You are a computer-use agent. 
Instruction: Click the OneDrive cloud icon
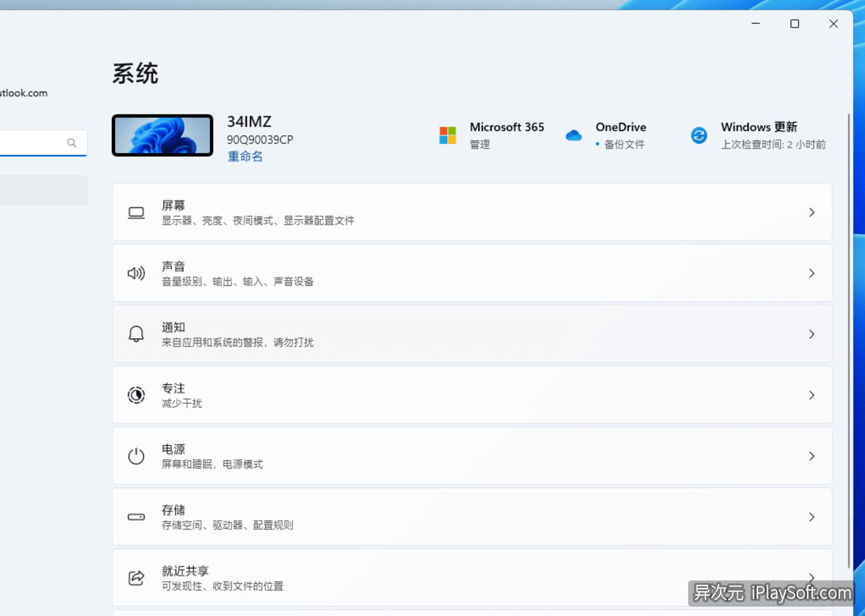(x=574, y=135)
